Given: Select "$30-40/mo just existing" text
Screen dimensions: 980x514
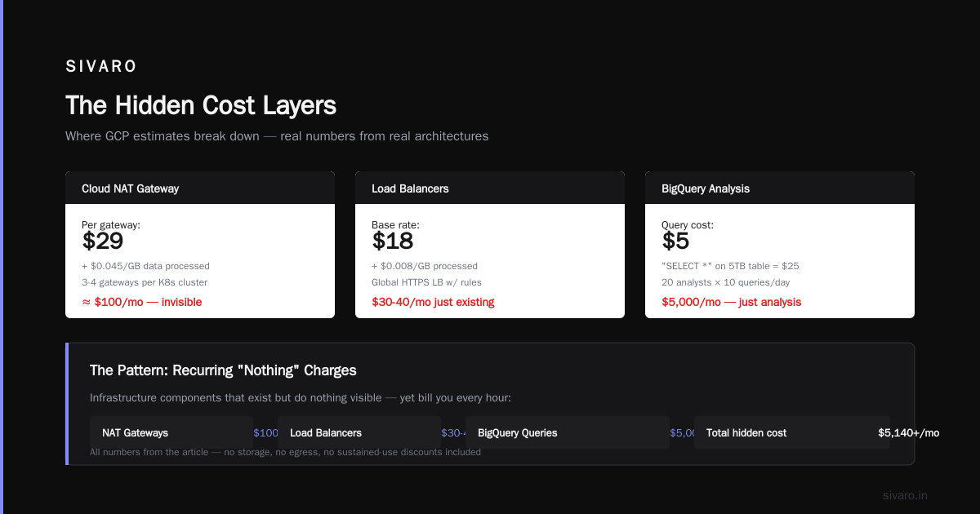Looking at the screenshot, I should click(x=433, y=302).
